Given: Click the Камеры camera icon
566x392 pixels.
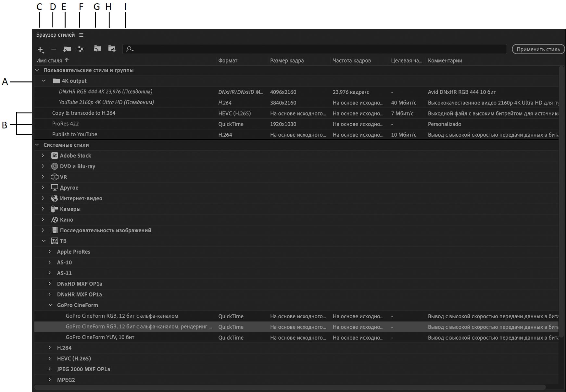Looking at the screenshot, I should click(x=55, y=209).
